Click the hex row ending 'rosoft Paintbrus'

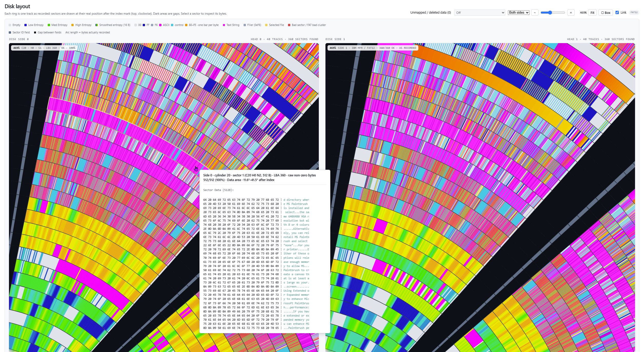coord(256,303)
